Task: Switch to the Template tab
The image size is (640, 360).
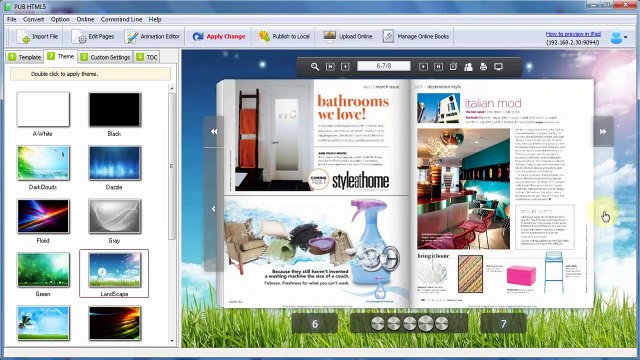Action: 24,57
